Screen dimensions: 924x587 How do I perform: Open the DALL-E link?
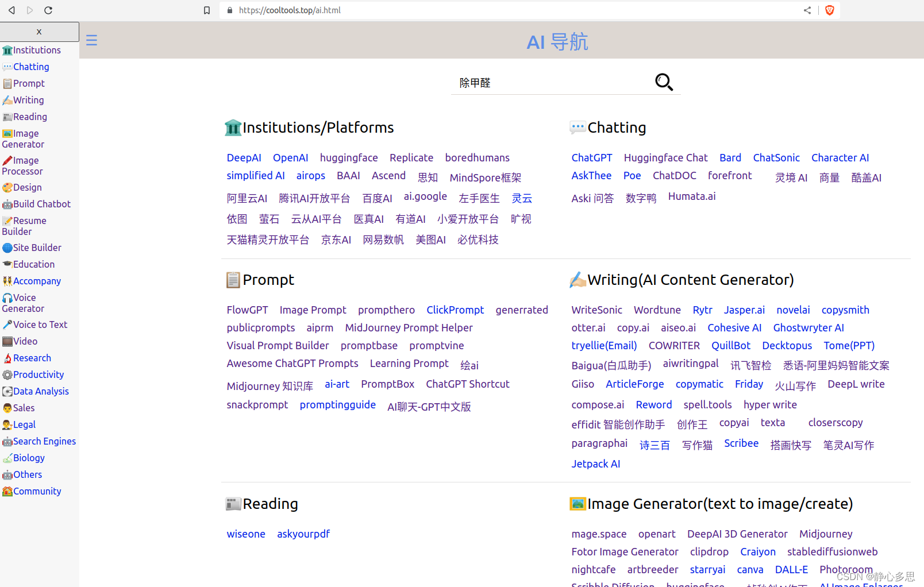[x=791, y=569]
